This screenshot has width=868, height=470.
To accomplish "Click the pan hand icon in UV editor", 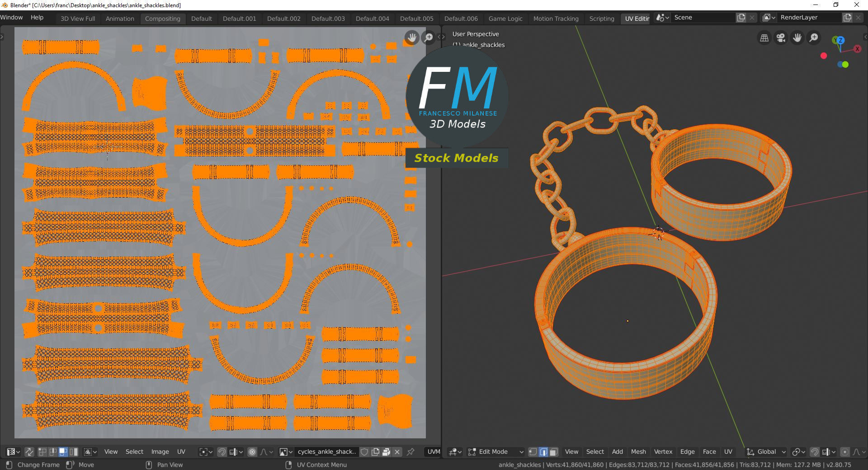I will click(x=411, y=38).
